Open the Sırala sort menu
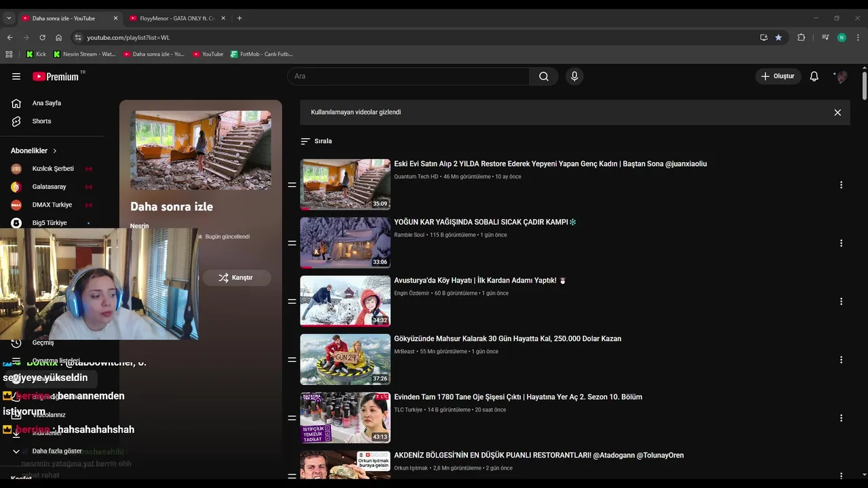 click(316, 141)
